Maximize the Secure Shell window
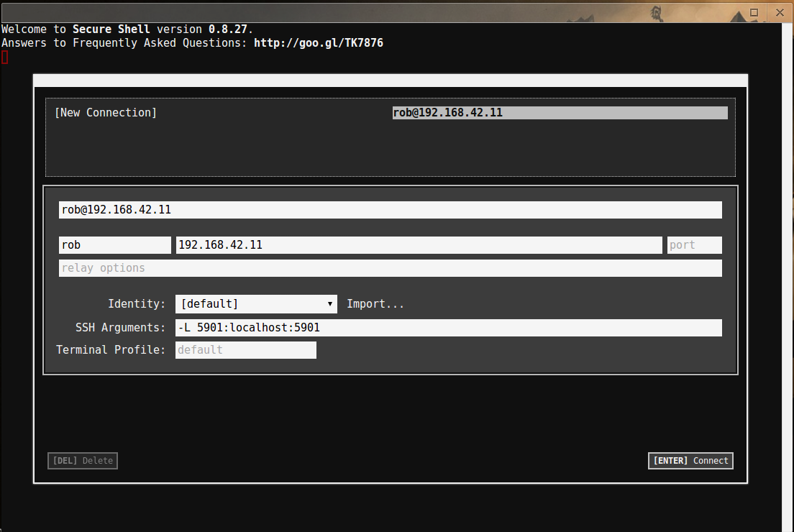The image size is (794, 532). (x=754, y=13)
